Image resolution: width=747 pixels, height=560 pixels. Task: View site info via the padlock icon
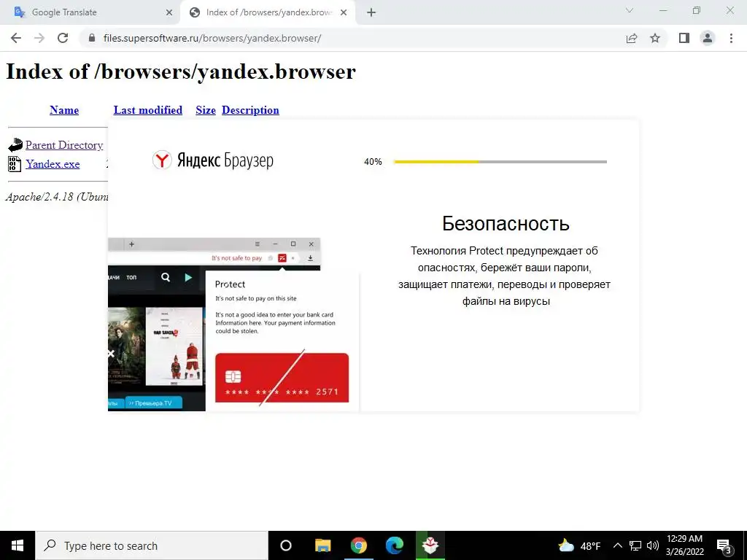tap(92, 38)
